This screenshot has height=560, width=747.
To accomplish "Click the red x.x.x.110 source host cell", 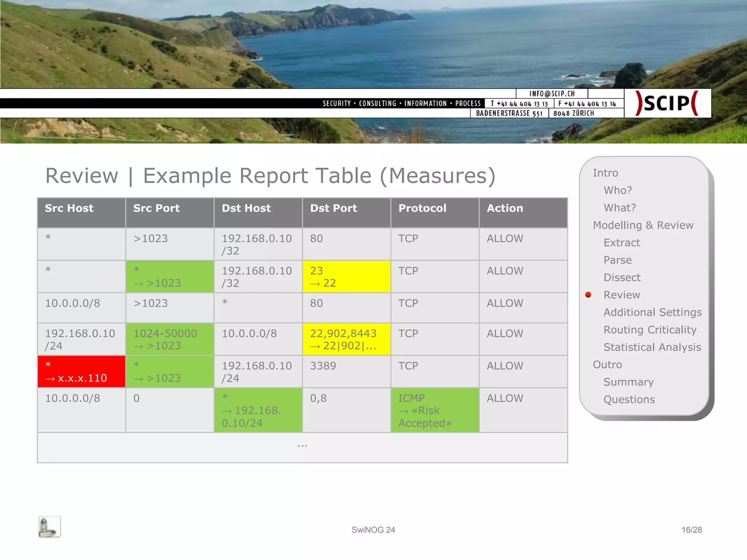I will click(81, 372).
